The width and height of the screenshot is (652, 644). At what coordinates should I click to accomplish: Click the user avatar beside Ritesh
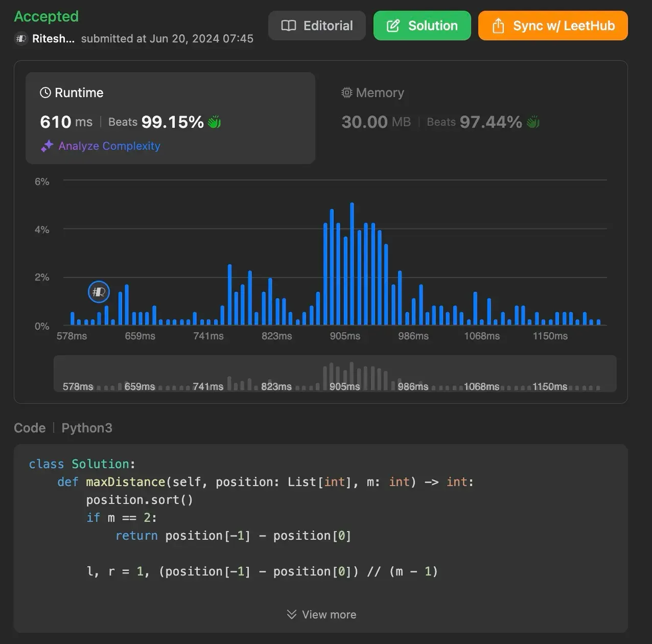click(x=21, y=39)
